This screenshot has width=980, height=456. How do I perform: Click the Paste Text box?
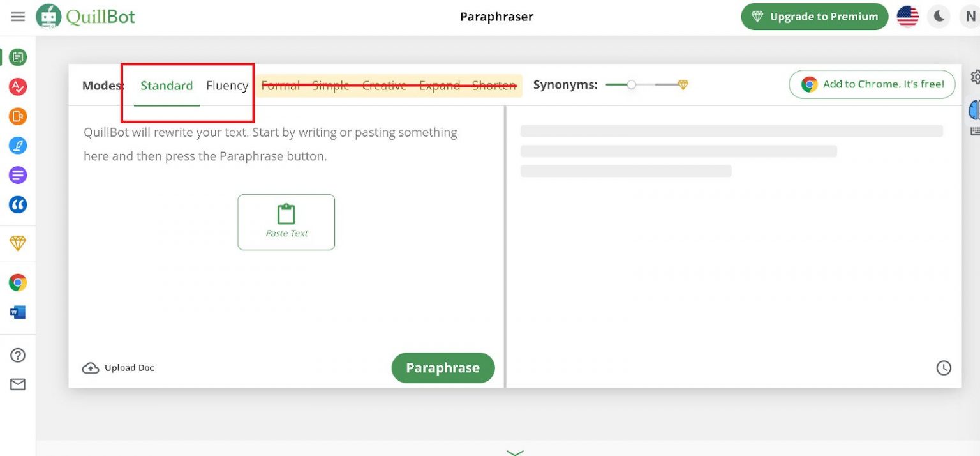(x=286, y=222)
